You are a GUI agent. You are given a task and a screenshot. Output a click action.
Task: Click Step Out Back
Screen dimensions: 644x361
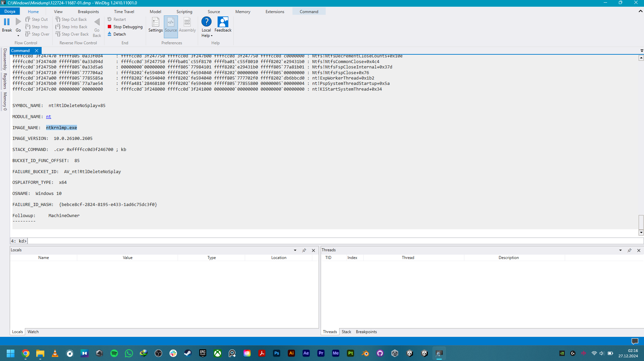71,19
